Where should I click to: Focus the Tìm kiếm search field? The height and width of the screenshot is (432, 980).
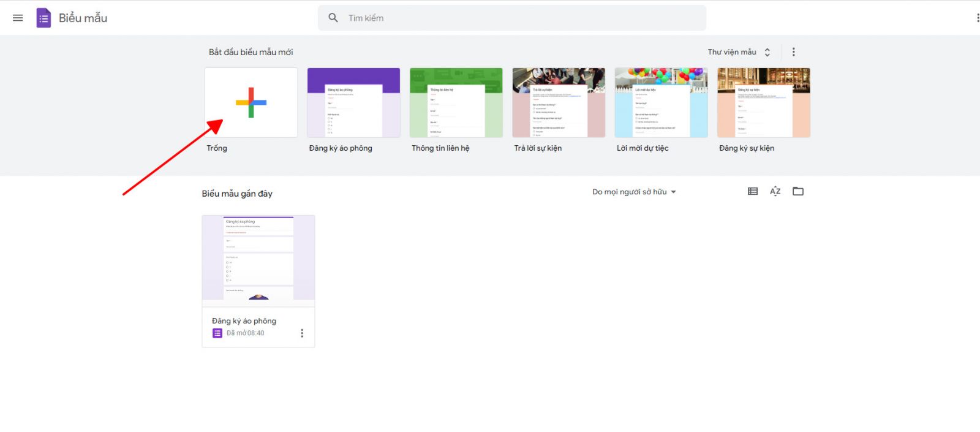point(511,18)
